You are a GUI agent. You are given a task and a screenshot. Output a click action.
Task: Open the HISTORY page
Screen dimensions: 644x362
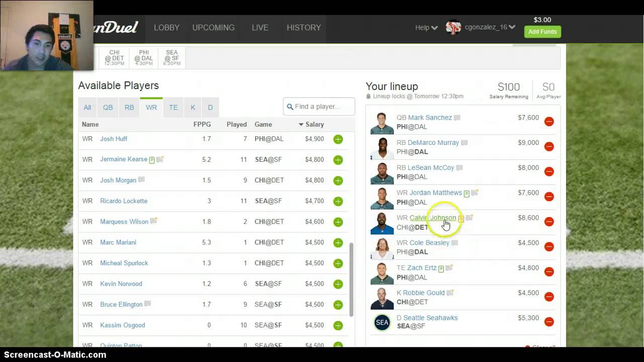click(x=304, y=28)
